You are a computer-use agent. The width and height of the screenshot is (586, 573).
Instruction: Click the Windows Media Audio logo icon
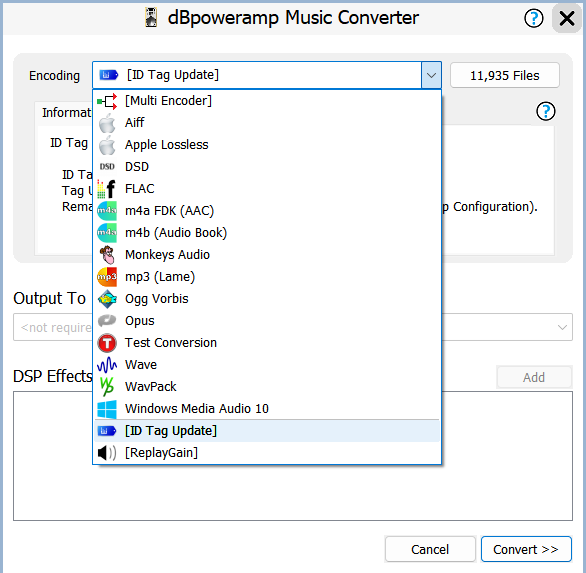tap(107, 409)
